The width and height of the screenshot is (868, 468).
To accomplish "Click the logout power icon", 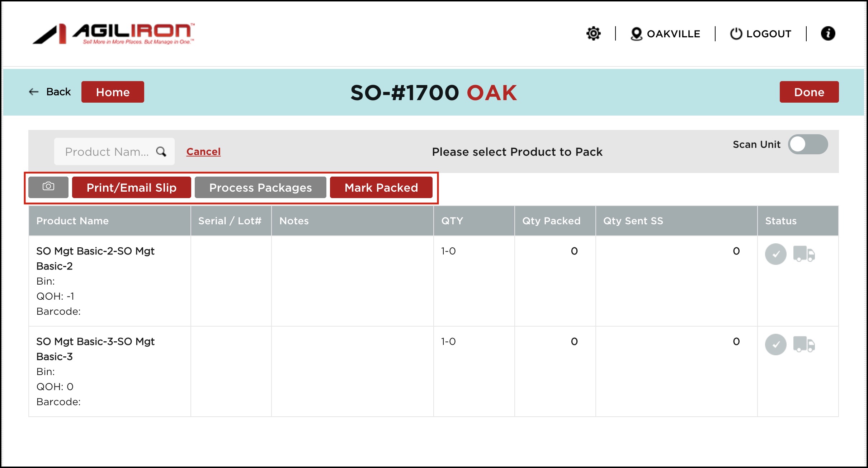I will click(736, 34).
